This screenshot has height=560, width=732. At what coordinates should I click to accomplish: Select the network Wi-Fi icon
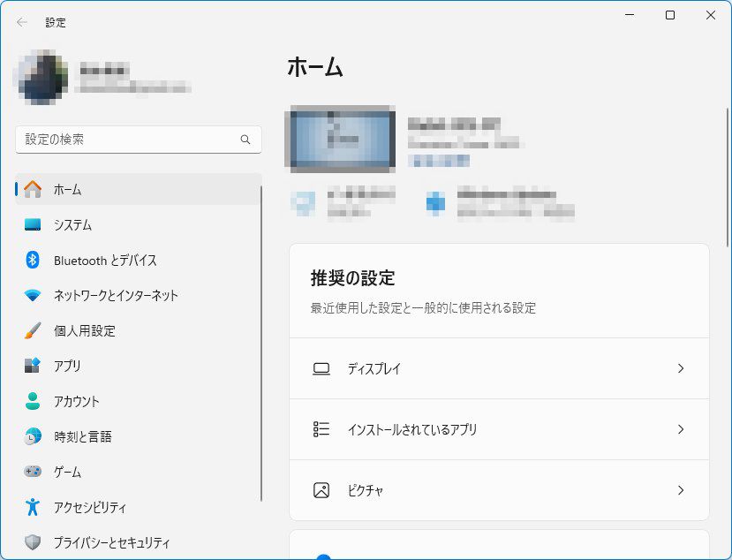pos(33,295)
